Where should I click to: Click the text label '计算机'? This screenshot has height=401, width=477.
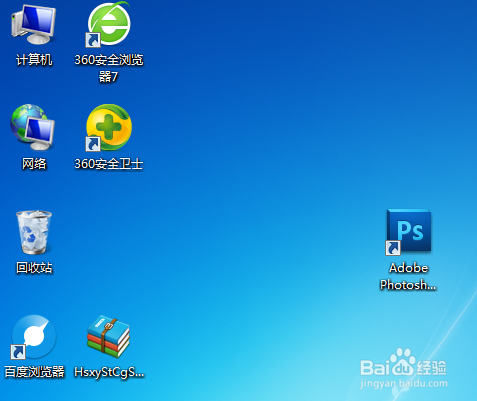point(34,60)
